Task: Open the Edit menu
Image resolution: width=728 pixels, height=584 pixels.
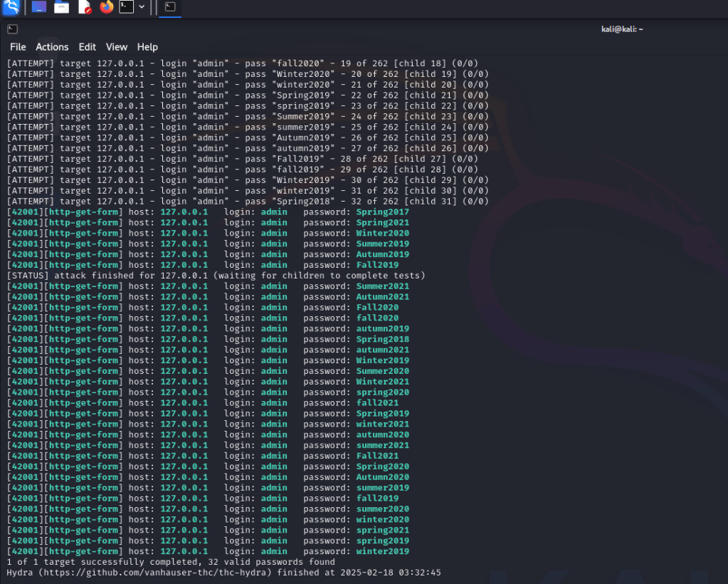Action: tap(88, 47)
